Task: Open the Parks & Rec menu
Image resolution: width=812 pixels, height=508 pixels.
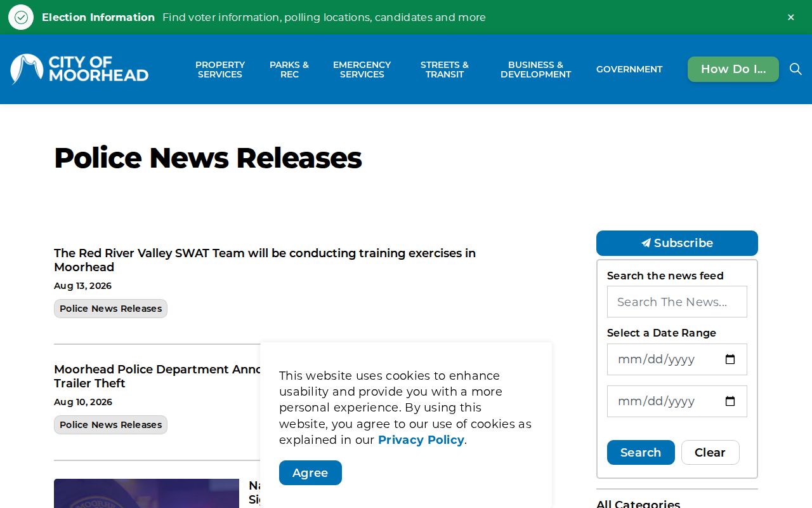Action: (289, 69)
